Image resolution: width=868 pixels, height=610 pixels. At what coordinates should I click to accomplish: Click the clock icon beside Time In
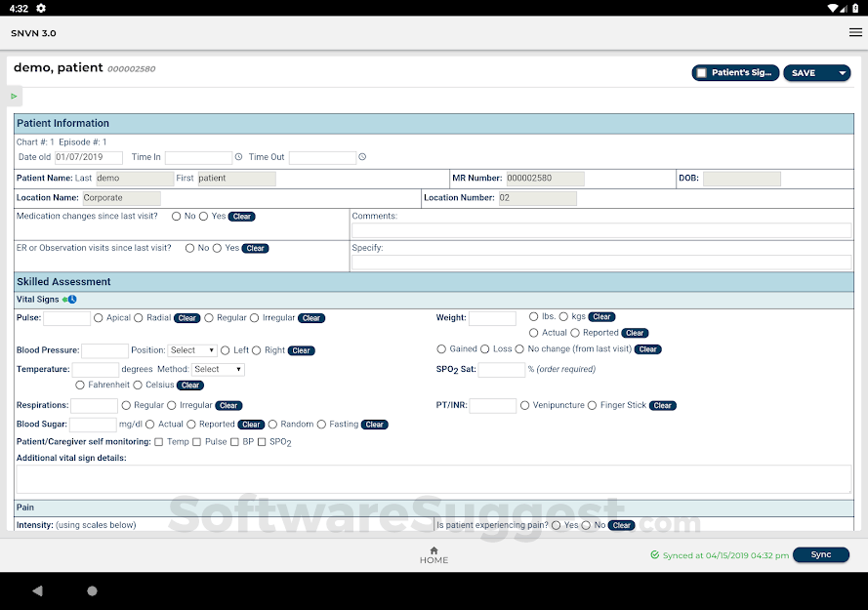239,156
